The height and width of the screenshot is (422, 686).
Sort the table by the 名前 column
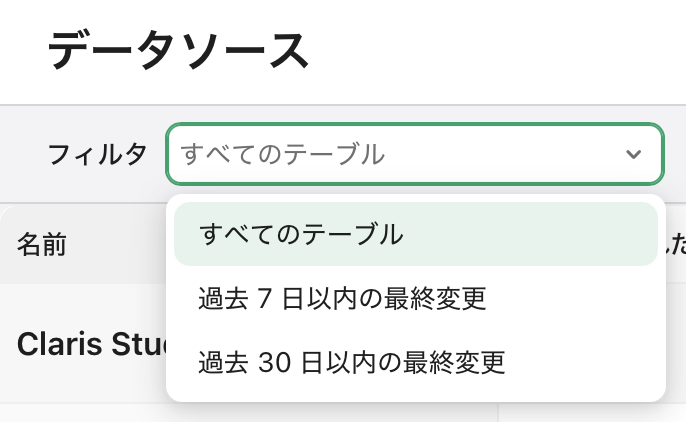[42, 244]
